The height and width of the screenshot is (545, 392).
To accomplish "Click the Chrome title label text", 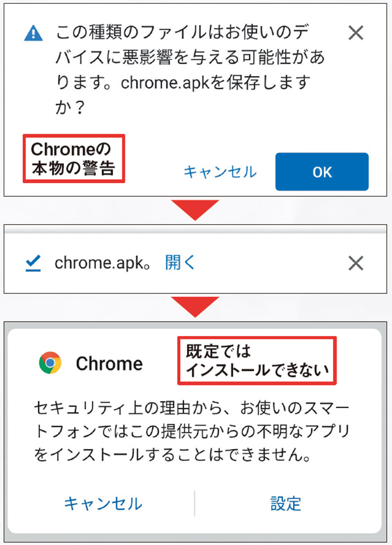I will tap(109, 363).
